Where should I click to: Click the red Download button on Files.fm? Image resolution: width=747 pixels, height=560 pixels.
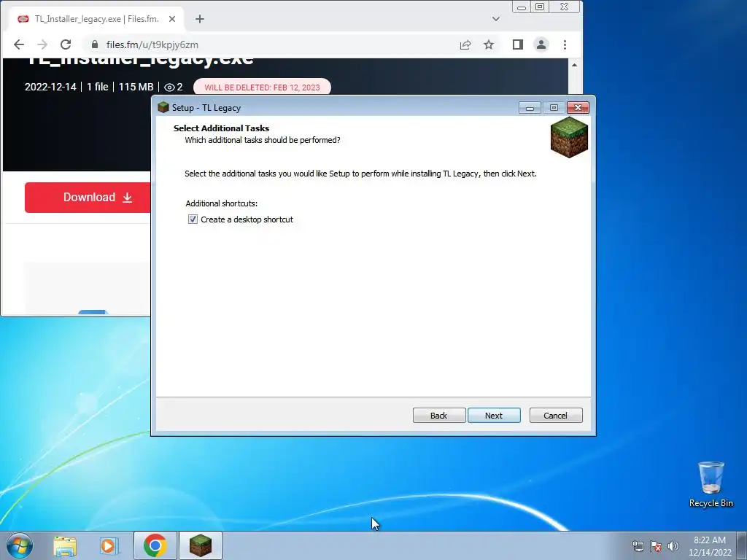click(88, 197)
